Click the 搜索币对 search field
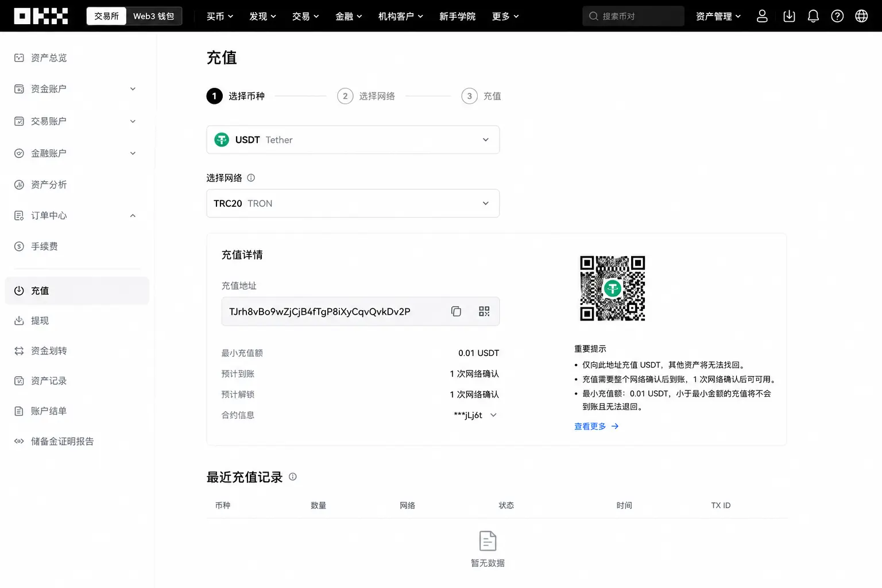This screenshot has height=588, width=882. point(633,16)
